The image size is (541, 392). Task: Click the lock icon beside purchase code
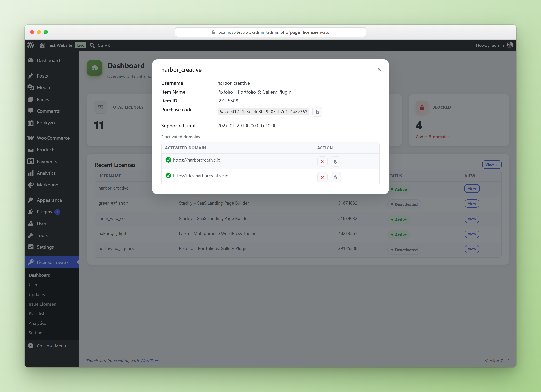317,112
